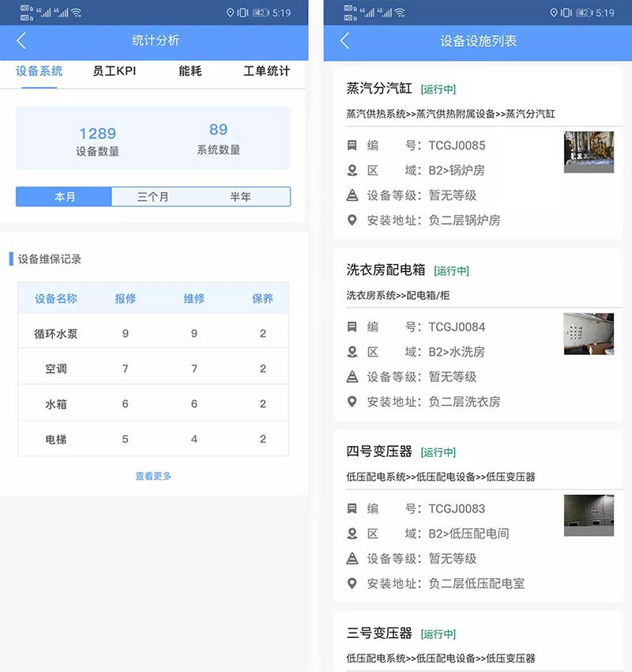Select the 三个月 time range
The height and width of the screenshot is (672, 632).
152,197
